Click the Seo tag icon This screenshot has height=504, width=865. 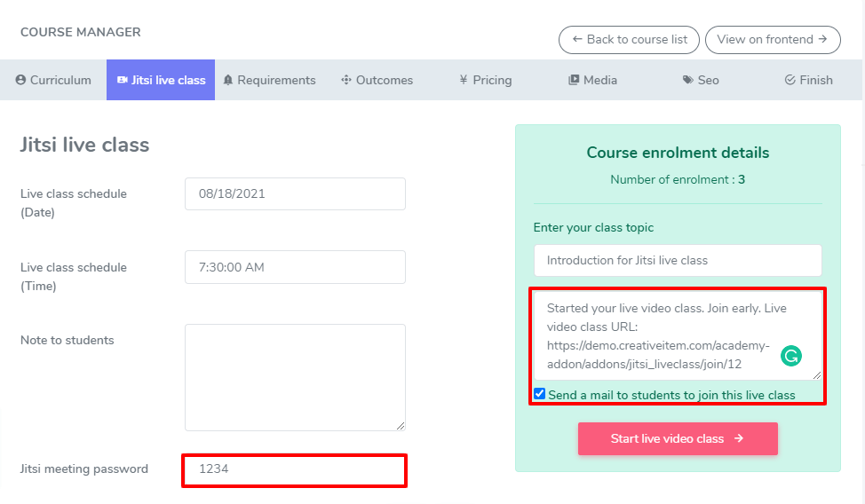click(x=687, y=80)
